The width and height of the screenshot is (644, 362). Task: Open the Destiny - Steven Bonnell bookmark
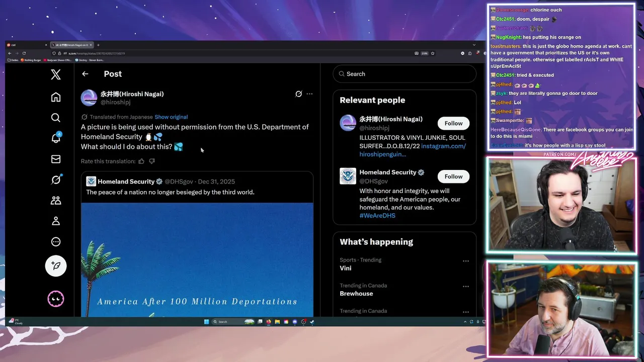[x=90, y=60]
